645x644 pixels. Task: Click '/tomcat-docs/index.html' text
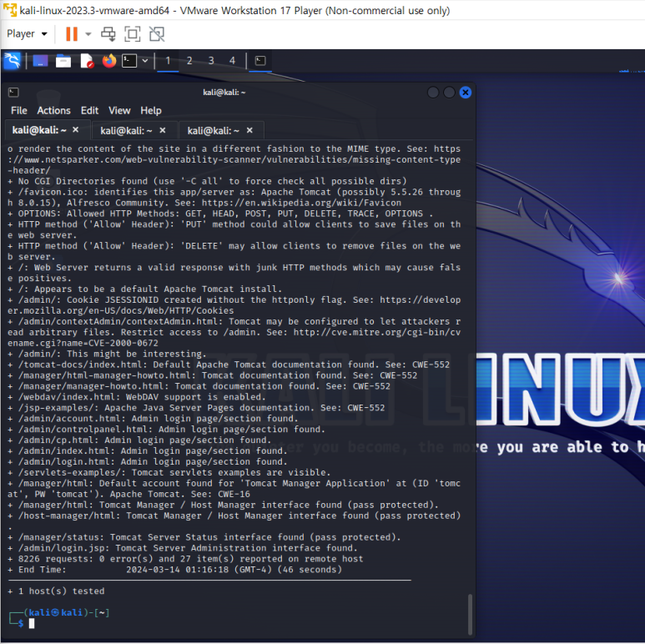point(83,365)
